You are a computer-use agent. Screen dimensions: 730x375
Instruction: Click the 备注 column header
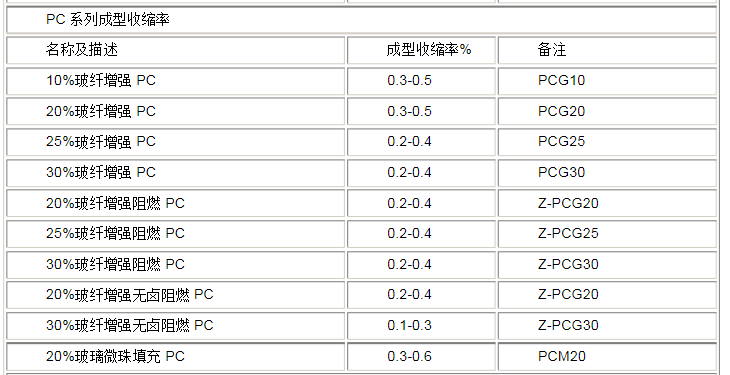[x=607, y=50]
